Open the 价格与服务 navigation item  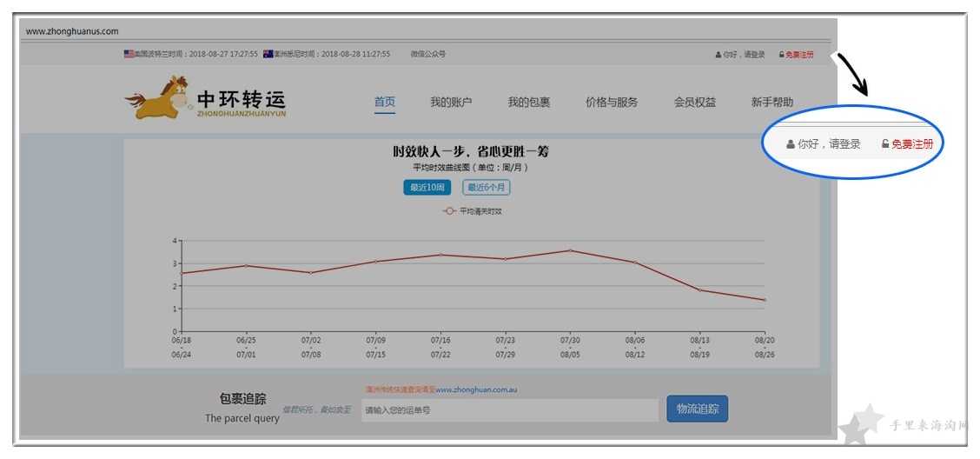[x=612, y=103]
